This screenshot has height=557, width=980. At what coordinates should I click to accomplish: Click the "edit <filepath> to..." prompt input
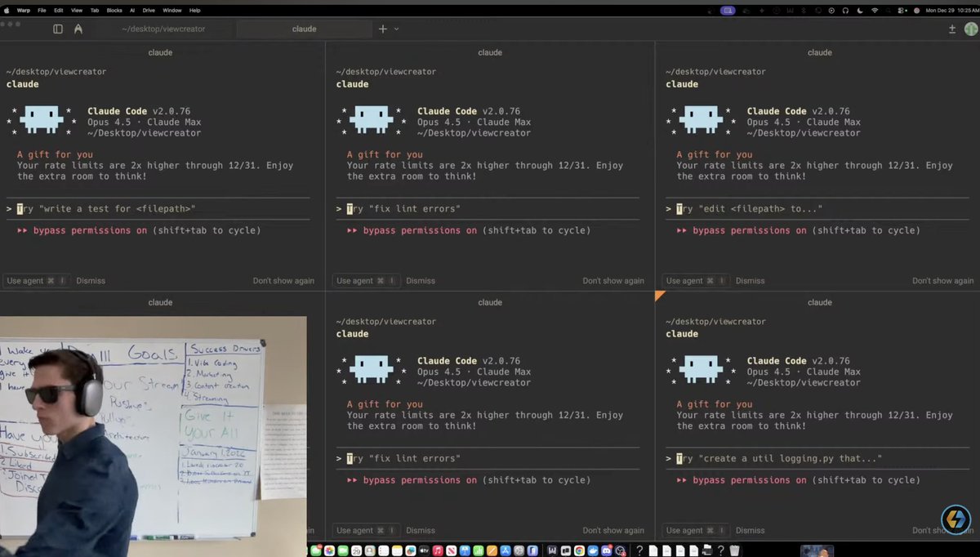pyautogui.click(x=818, y=209)
